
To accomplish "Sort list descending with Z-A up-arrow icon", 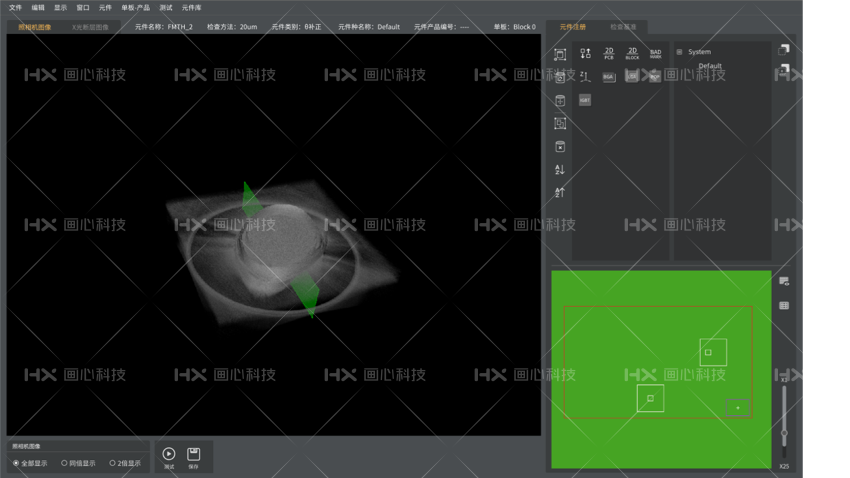I will pos(560,192).
